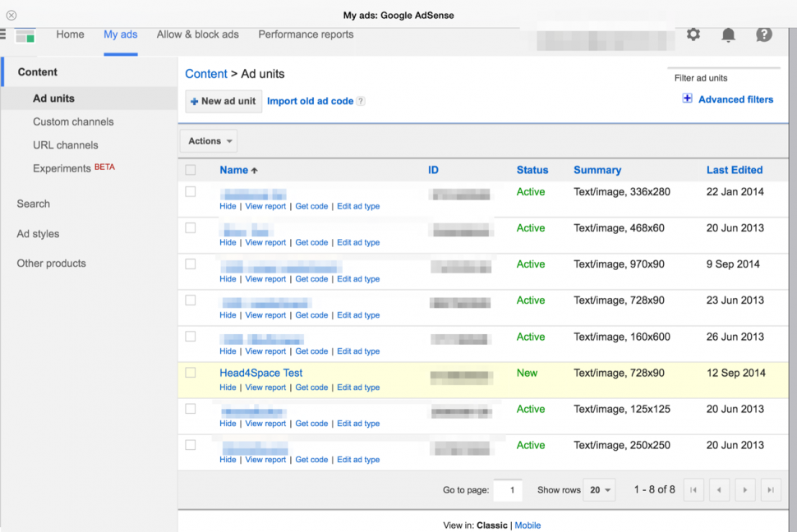797x532 pixels.
Task: Switch to the Classic view
Action: click(x=491, y=525)
